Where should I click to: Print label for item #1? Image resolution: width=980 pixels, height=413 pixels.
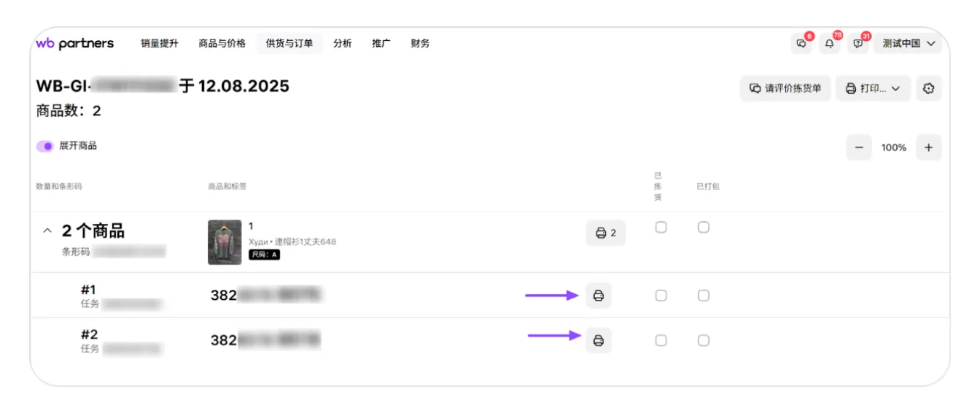[x=599, y=296]
